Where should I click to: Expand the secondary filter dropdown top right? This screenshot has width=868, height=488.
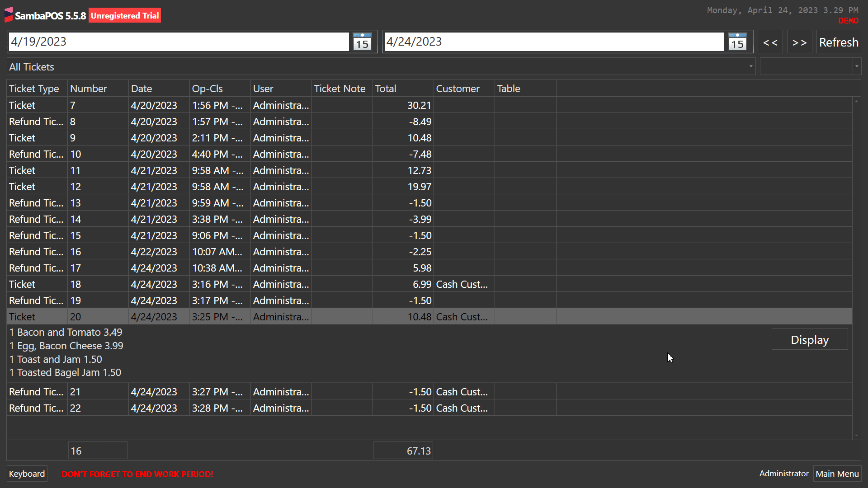point(857,67)
